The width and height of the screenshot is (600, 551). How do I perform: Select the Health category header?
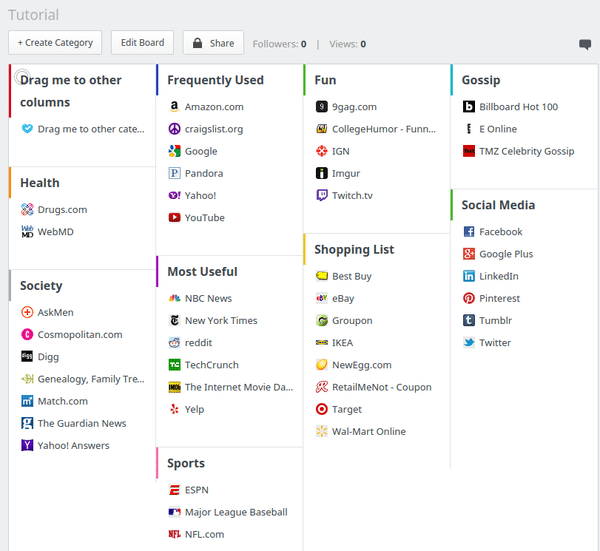click(x=40, y=183)
